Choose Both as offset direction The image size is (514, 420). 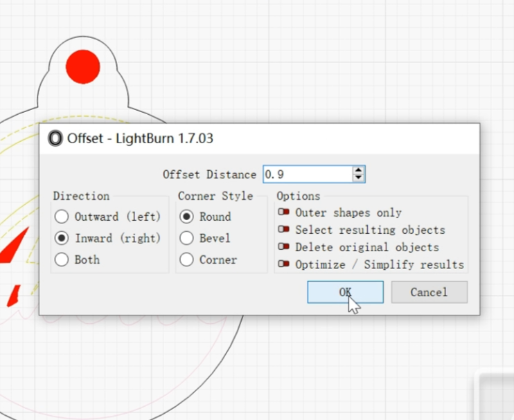click(x=62, y=260)
